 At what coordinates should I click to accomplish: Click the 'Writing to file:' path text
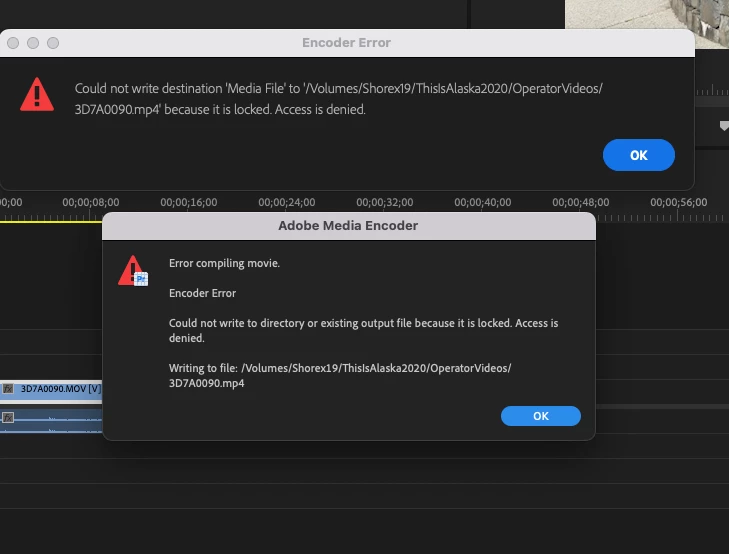[340, 376]
